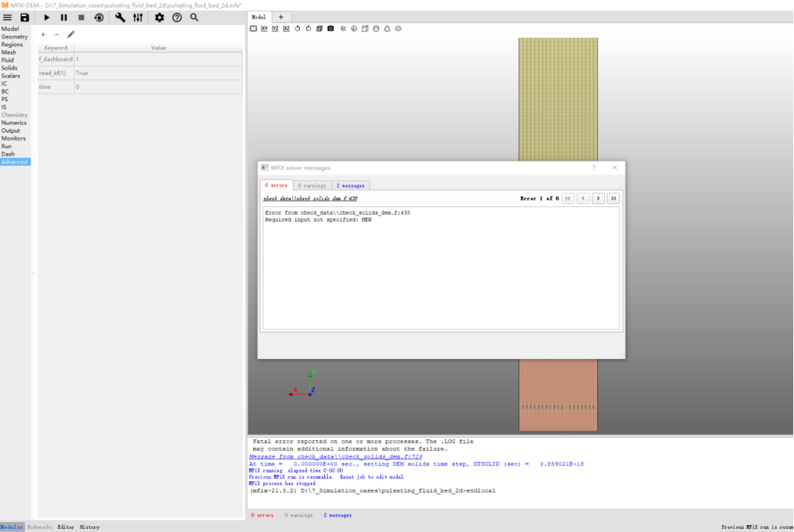Open settings with the gear icon
The height and width of the screenshot is (532, 794).
click(x=159, y=17)
